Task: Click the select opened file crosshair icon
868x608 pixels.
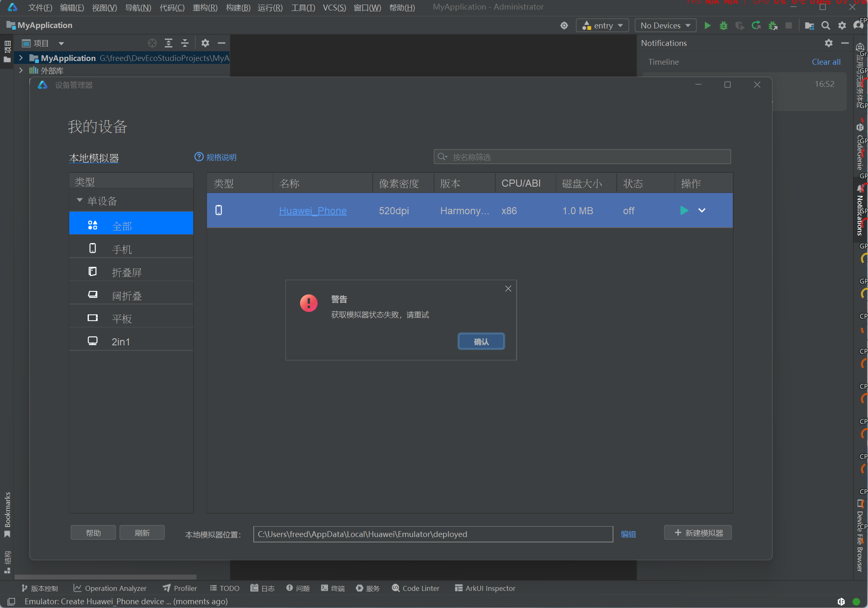Action: coord(152,43)
